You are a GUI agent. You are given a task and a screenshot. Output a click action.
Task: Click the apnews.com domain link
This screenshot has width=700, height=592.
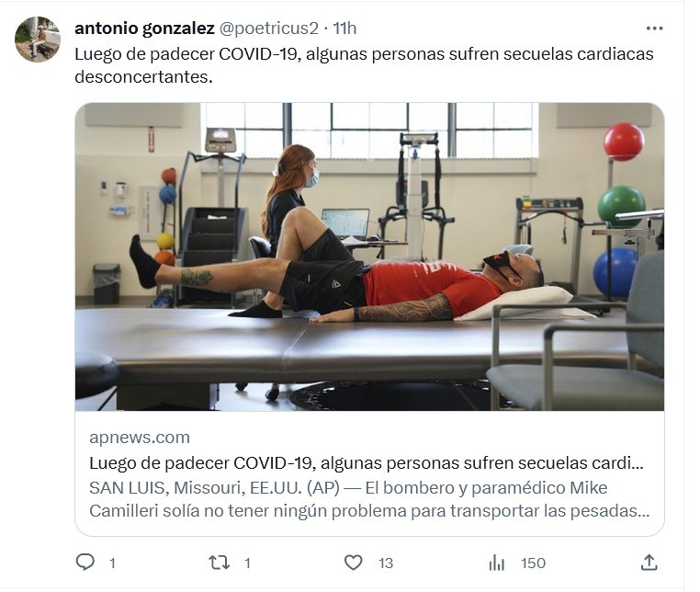click(x=140, y=437)
